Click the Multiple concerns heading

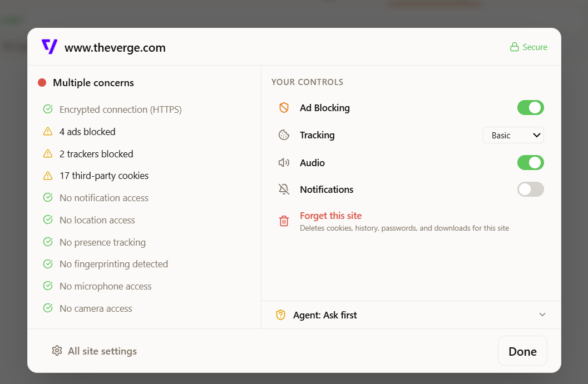93,83
